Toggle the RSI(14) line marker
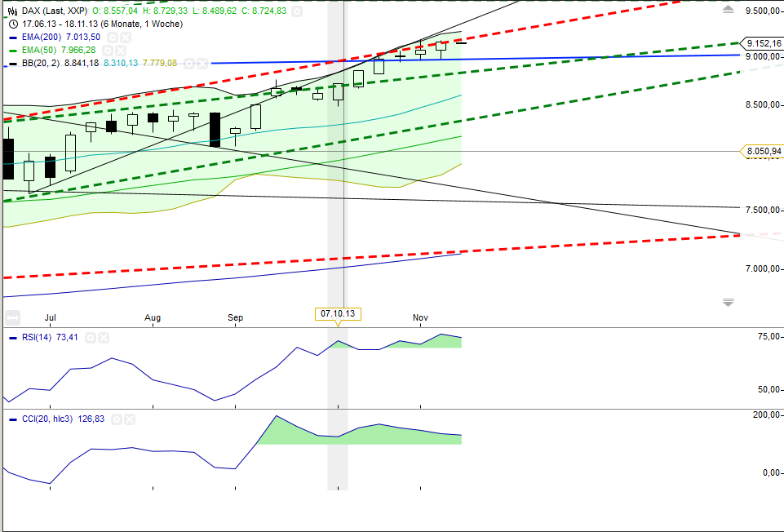This screenshot has height=532, width=784. pos(13,337)
